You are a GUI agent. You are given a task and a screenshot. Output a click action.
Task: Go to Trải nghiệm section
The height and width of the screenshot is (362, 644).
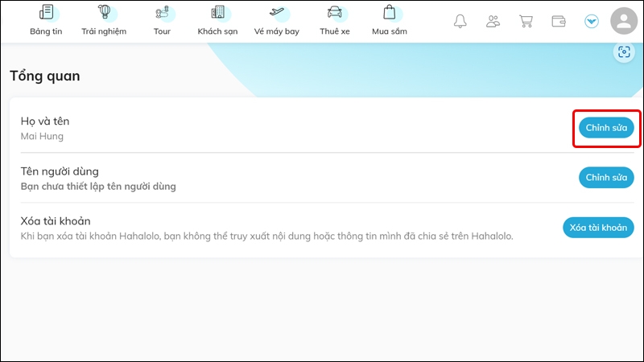[x=104, y=20]
